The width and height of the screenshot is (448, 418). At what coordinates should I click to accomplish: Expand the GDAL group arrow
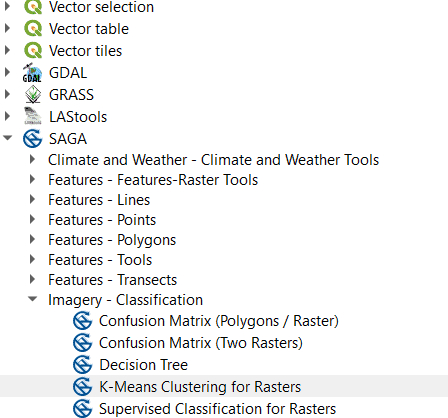[x=7, y=72]
